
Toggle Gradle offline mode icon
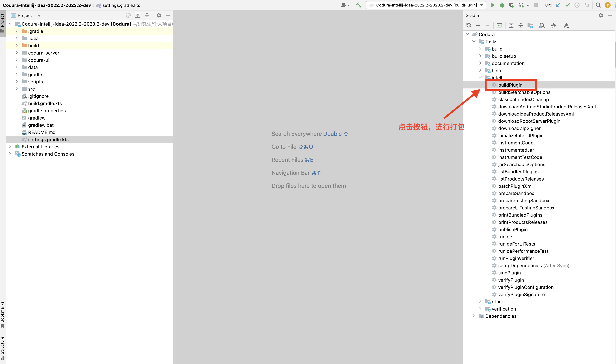554,25
